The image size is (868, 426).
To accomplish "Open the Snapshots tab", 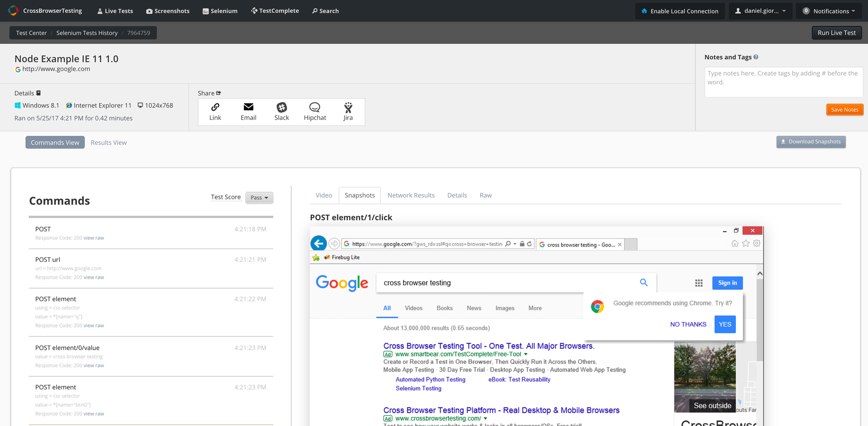I will [x=359, y=195].
